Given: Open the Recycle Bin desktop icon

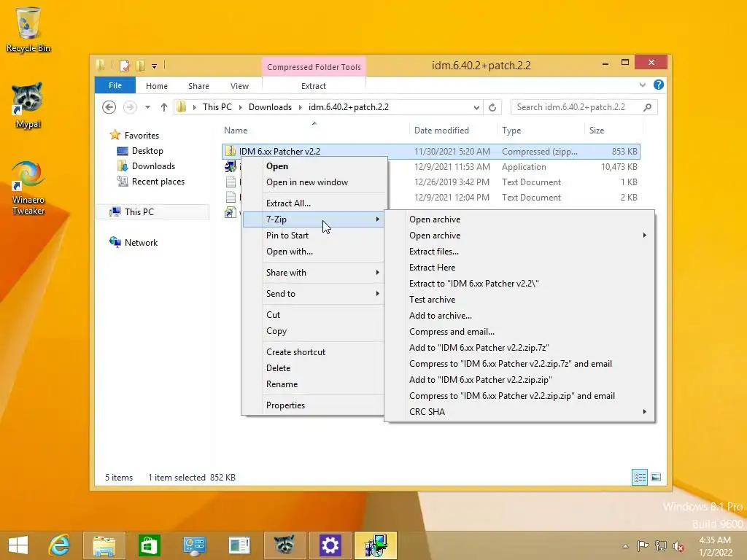Looking at the screenshot, I should 28,29.
